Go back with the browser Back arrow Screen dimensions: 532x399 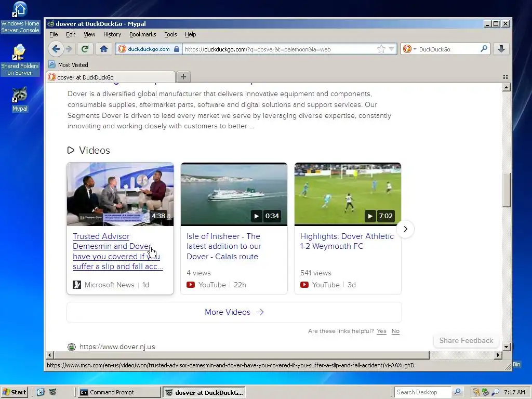click(x=56, y=49)
